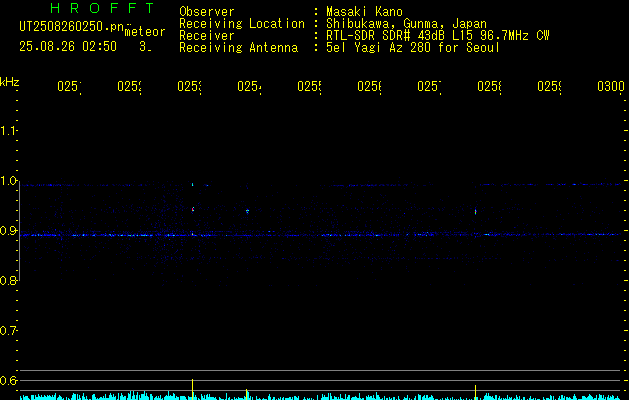Click the 0255 time axis label
Image resolution: width=629 pixels, height=400 pixels.
click(309, 86)
